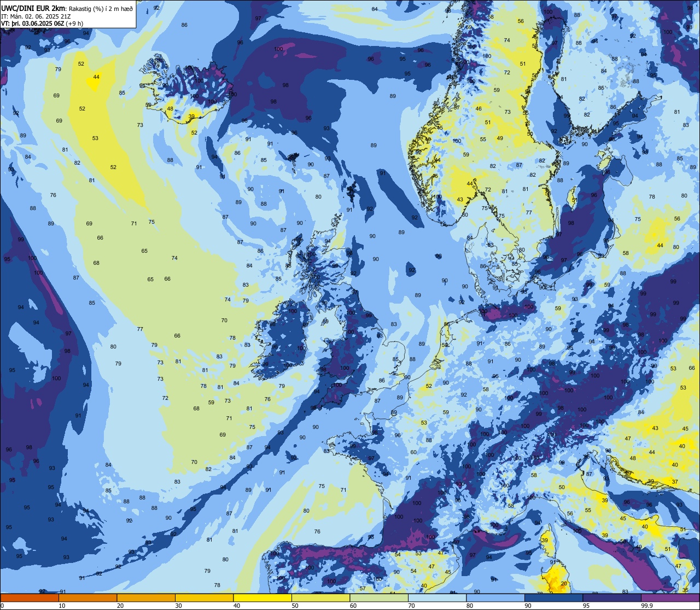
Task: Select the 30–40 golden legend swatch
Action: [204, 597]
